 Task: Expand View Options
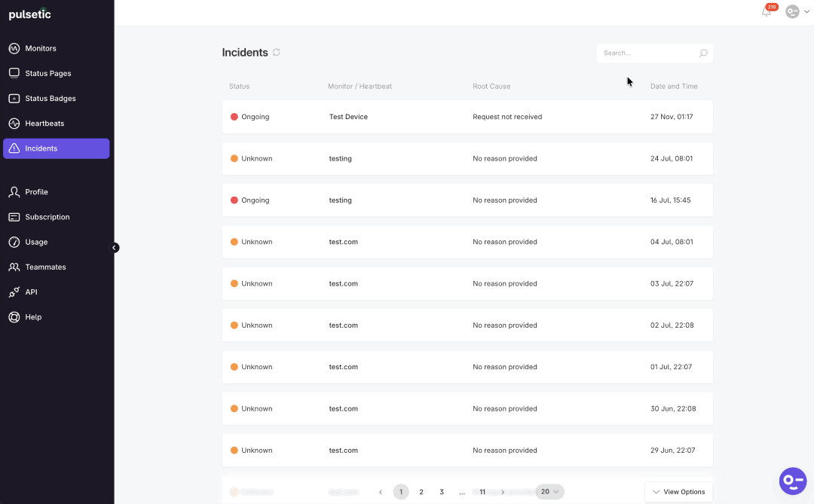coord(678,491)
